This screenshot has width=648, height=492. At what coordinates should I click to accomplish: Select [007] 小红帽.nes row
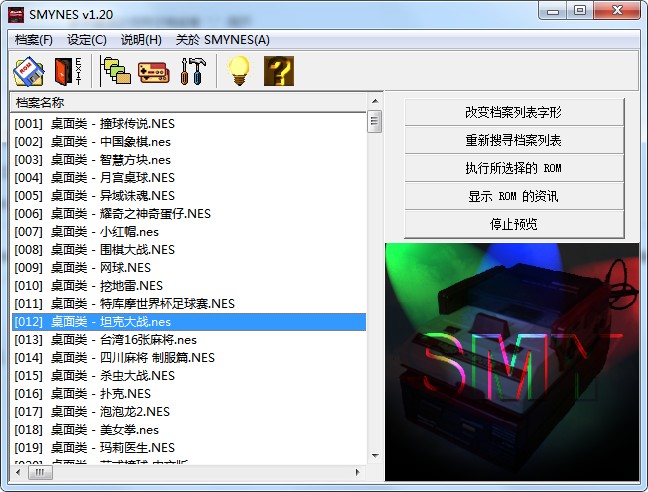189,231
